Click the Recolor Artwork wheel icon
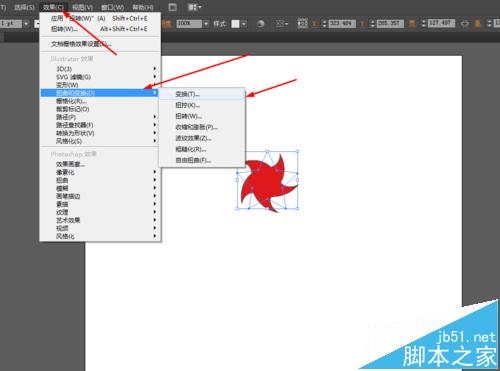The width and height of the screenshot is (500, 371). 261,24
